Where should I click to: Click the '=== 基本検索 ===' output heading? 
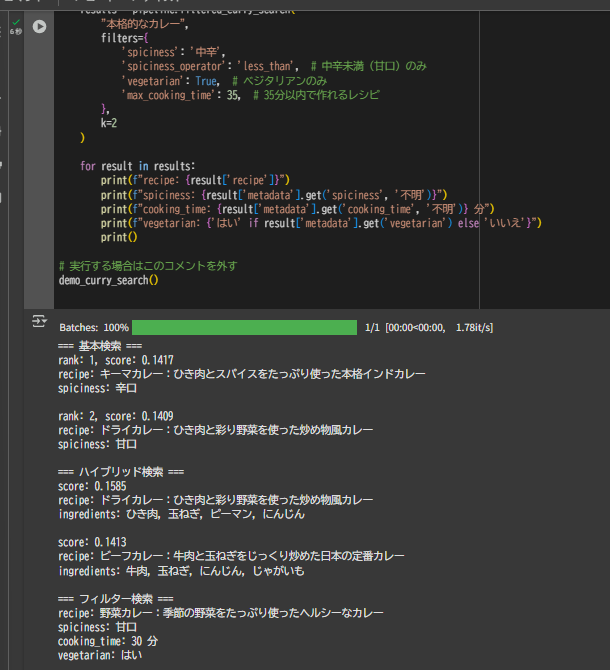point(100,346)
